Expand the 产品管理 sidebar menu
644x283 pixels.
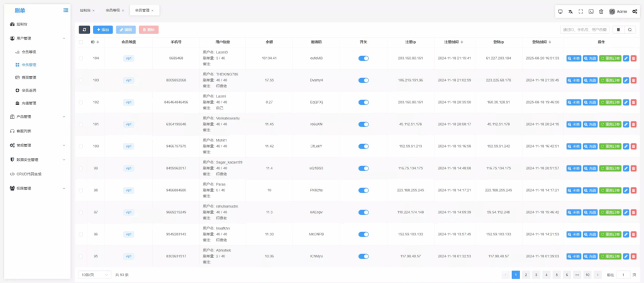(38, 116)
